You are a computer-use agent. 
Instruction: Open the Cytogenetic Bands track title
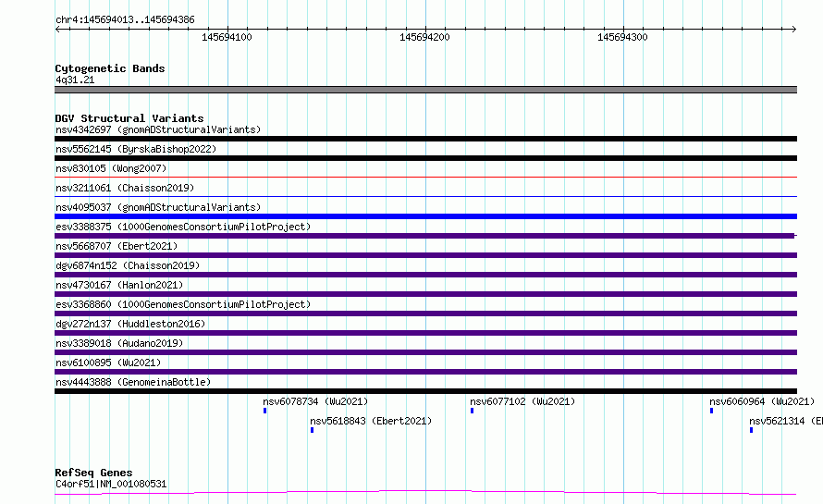pyautogui.click(x=110, y=68)
